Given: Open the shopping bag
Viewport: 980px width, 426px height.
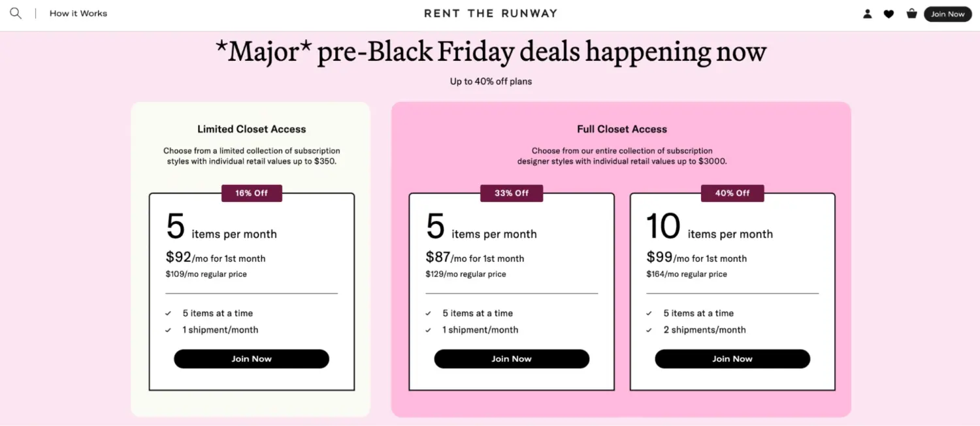Looking at the screenshot, I should [x=911, y=13].
